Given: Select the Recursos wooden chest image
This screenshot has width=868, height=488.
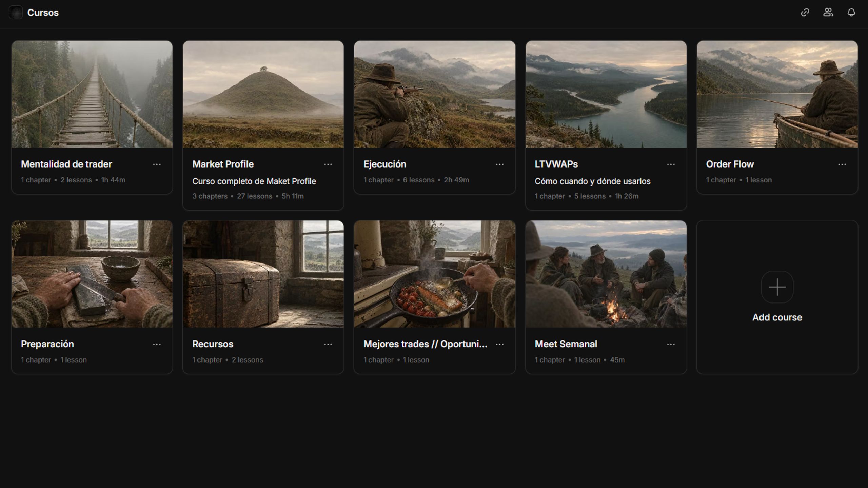Looking at the screenshot, I should click(263, 274).
